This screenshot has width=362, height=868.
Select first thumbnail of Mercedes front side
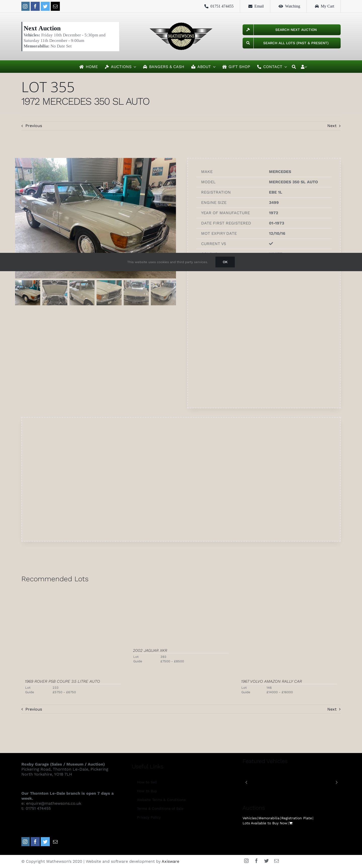(x=28, y=293)
